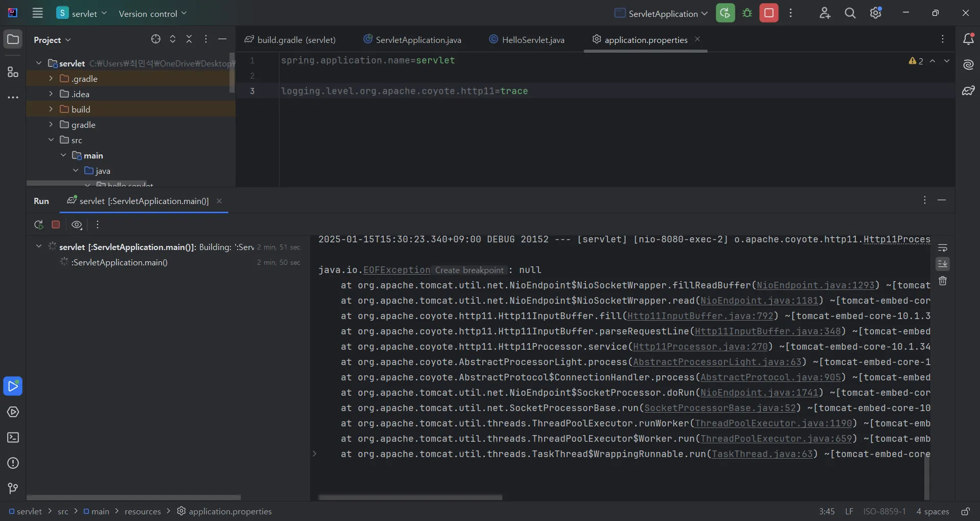The image size is (980, 521).
Task: Open the Terminal tool window
Action: point(13,438)
